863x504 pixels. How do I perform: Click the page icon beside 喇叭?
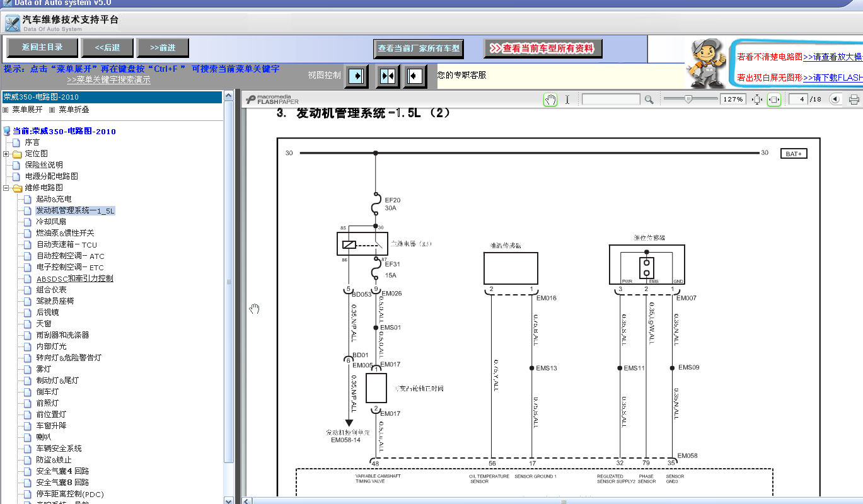tap(28, 437)
